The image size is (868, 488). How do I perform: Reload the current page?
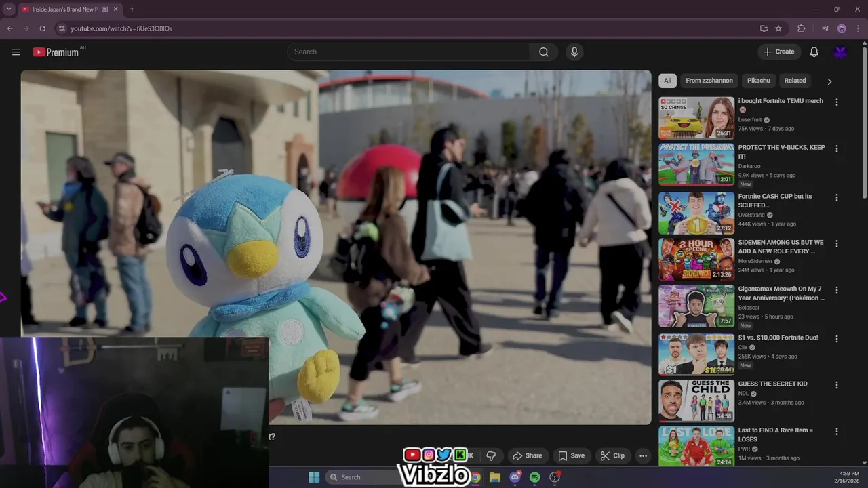coord(43,28)
